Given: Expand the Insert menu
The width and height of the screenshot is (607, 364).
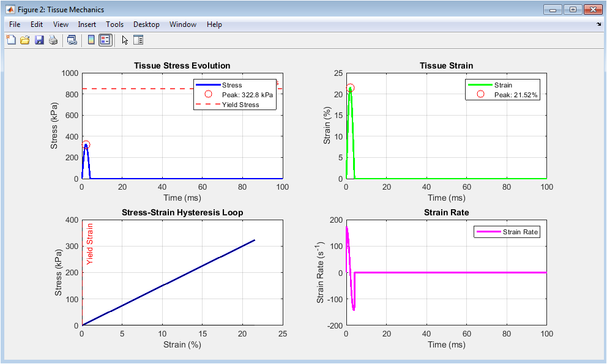Looking at the screenshot, I should pos(87,24).
